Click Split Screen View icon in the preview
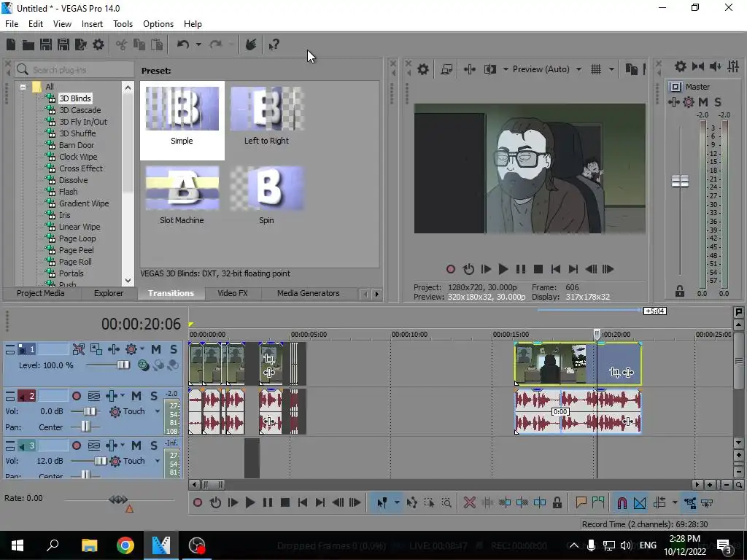This screenshot has width=747, height=560. [x=490, y=69]
